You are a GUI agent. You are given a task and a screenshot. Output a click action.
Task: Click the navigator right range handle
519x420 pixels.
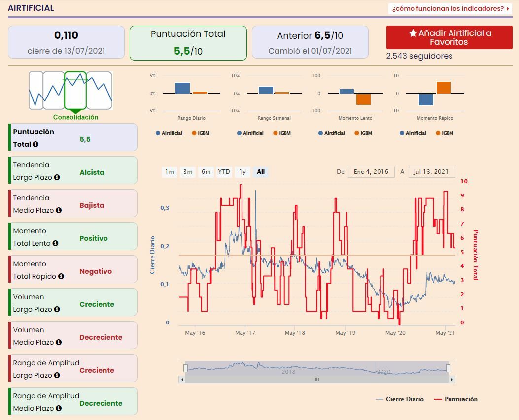(448, 368)
